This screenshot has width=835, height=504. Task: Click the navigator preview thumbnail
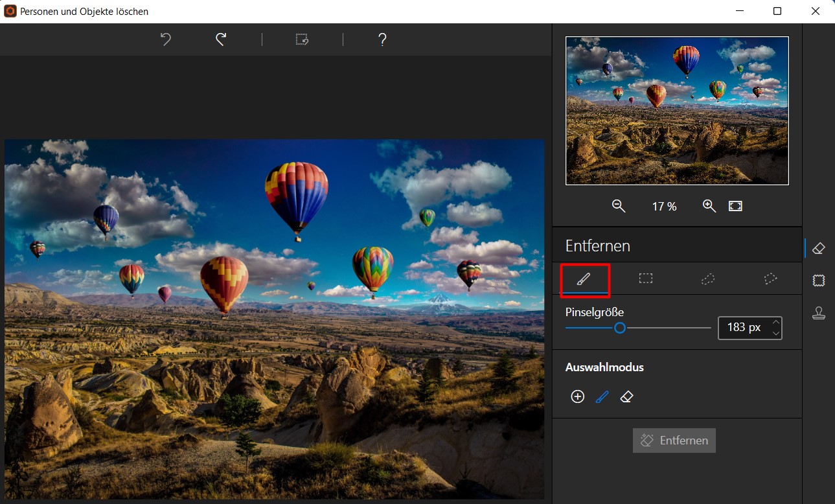pyautogui.click(x=677, y=111)
